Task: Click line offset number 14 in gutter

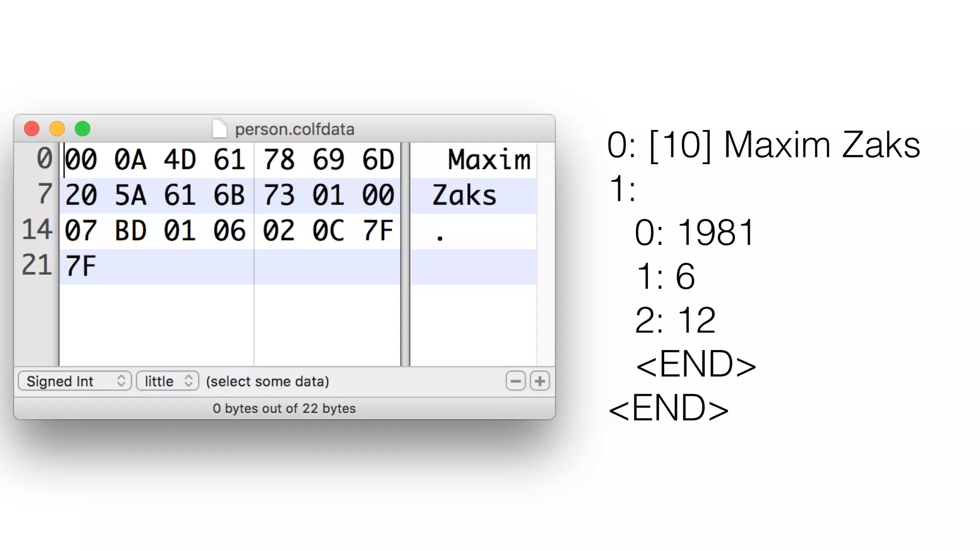Action: (37, 230)
